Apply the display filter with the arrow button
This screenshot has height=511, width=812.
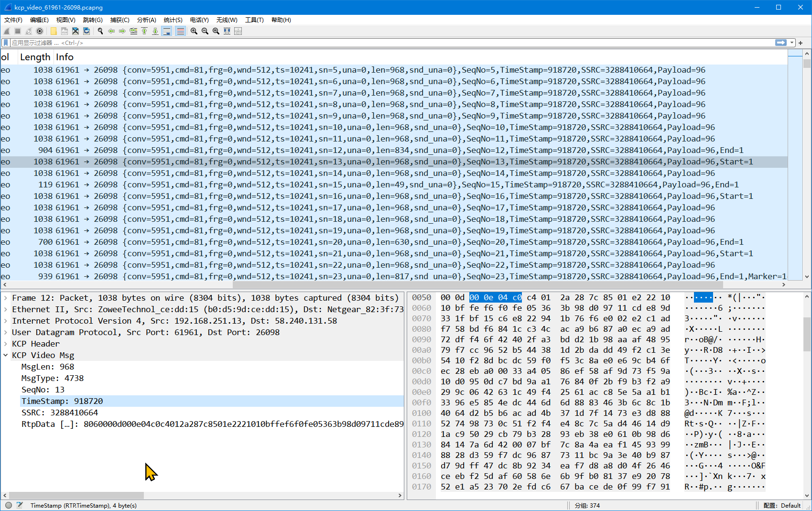coord(781,43)
